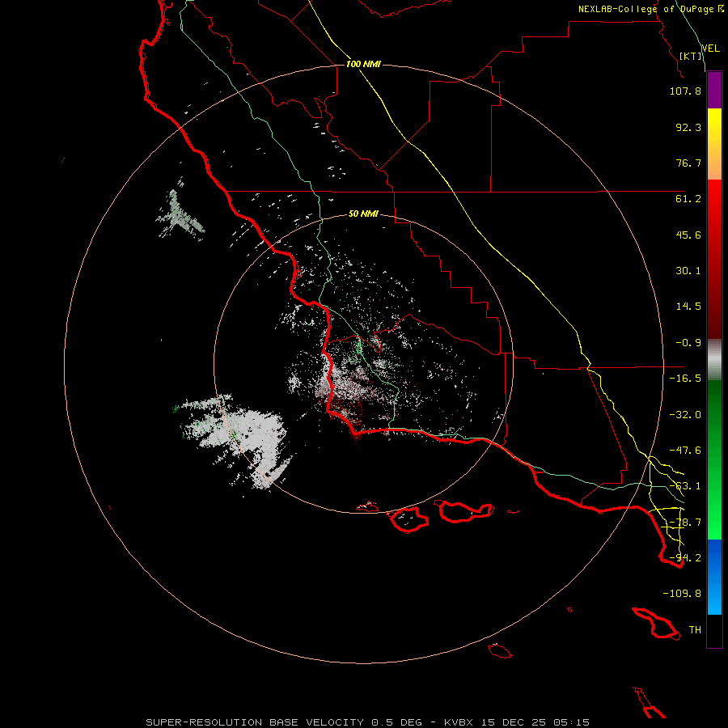Pick the blue segment of the velocity color bar

pos(714,577)
